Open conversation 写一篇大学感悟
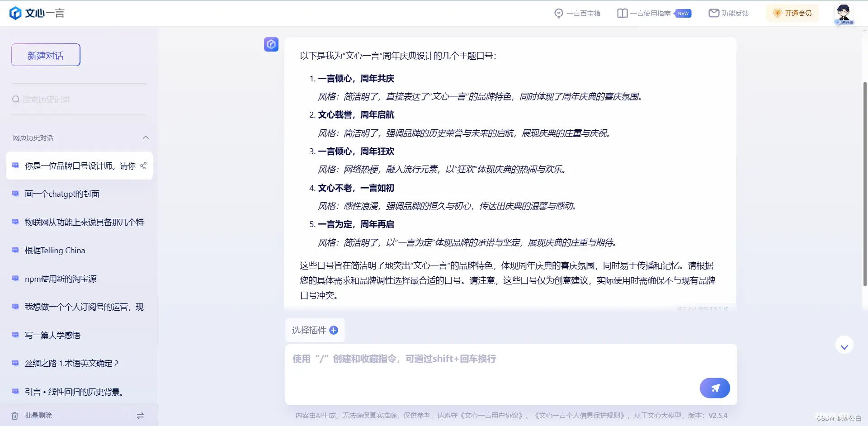868x426 pixels. [x=80, y=335]
